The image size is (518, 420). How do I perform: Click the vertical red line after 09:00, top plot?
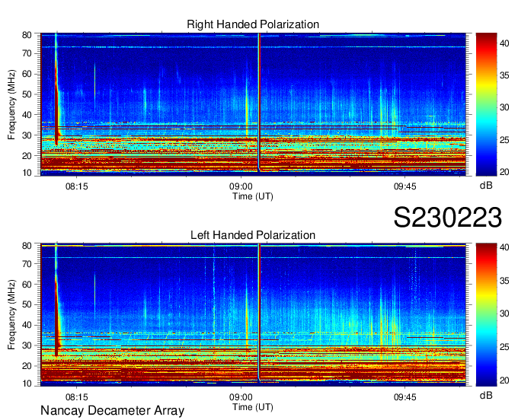pyautogui.click(x=259, y=102)
